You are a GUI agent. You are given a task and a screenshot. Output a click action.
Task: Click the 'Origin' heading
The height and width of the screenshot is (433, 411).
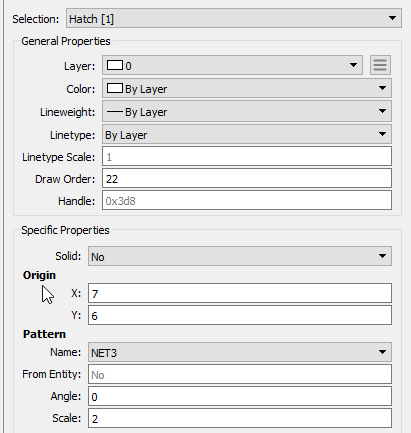[39, 275]
